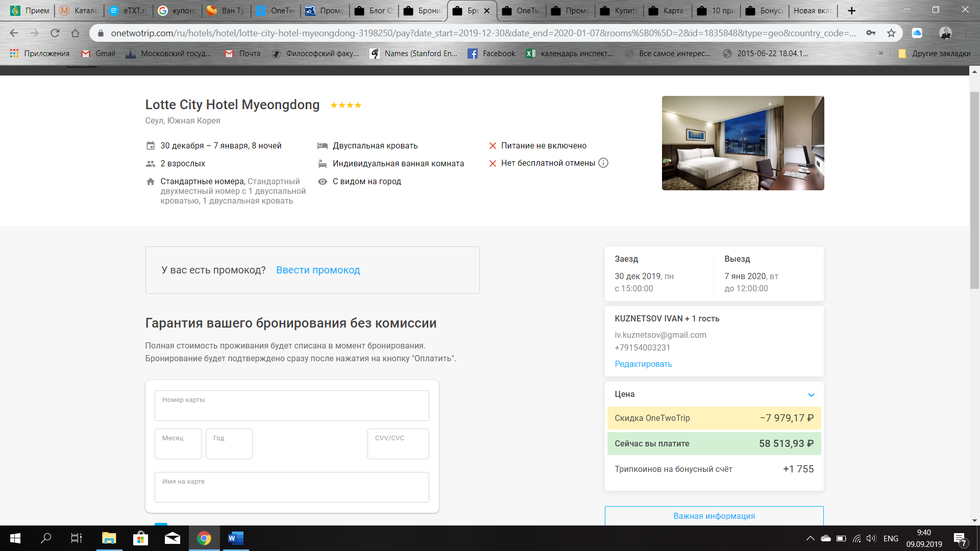Click the calendar icon beside stay dates
This screenshot has height=551, width=980.
[x=151, y=146]
